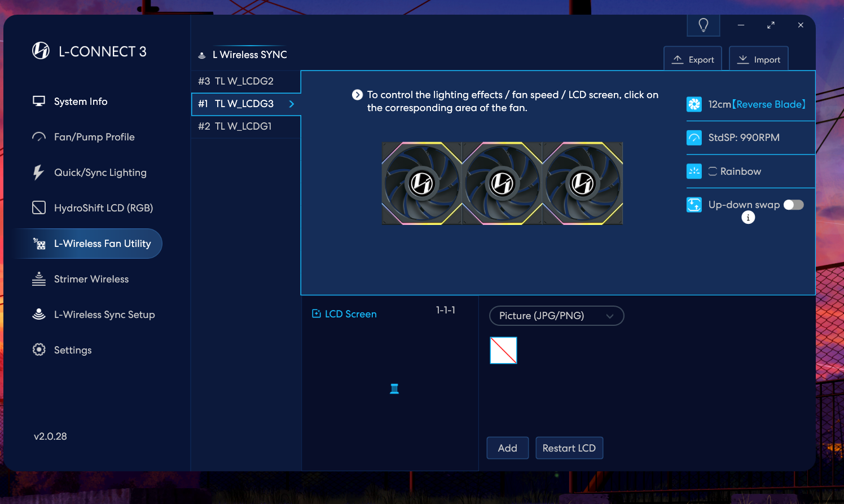Toggle the Up-down swap switch
844x504 pixels.
point(793,205)
